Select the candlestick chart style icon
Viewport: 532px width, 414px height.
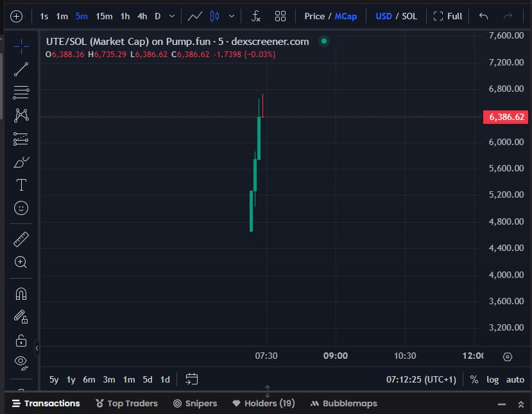point(214,16)
